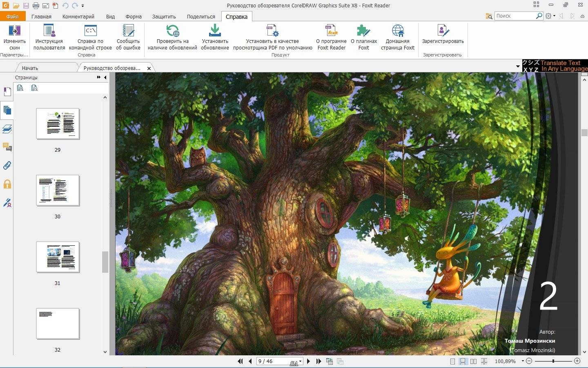The image size is (588, 368).
Task: Open the Attachments paperclip panel
Action: (x=7, y=166)
